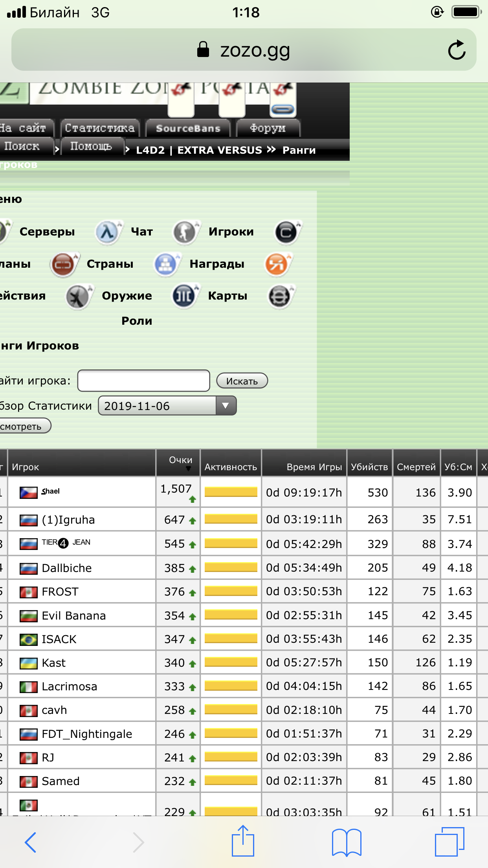Click the icon beside Оружие
Viewport: 488px width, 868px height.
click(78, 296)
